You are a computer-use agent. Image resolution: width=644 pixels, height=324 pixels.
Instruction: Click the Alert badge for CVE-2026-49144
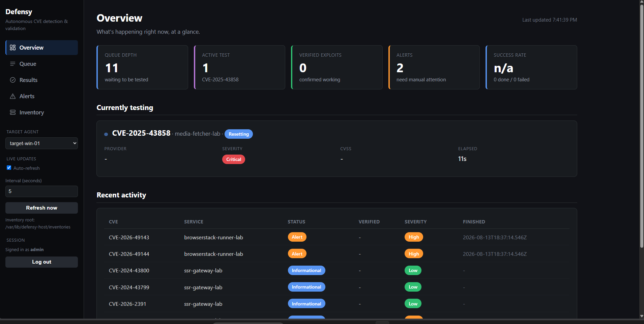(297, 254)
